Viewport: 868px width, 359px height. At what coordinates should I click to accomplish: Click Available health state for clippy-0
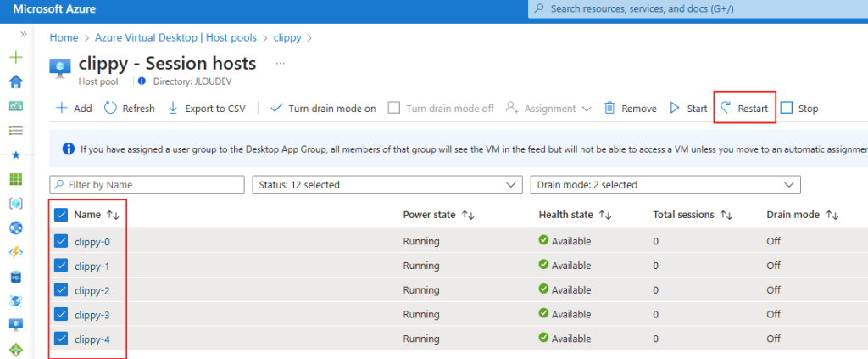(x=565, y=241)
